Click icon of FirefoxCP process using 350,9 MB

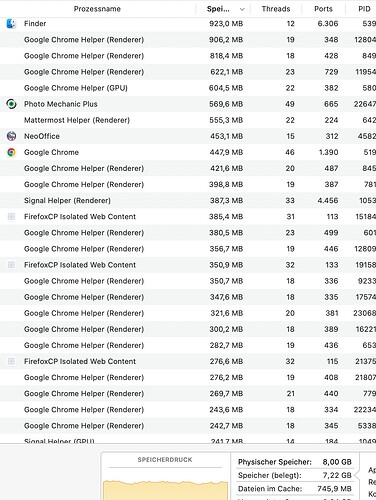click(x=11, y=265)
